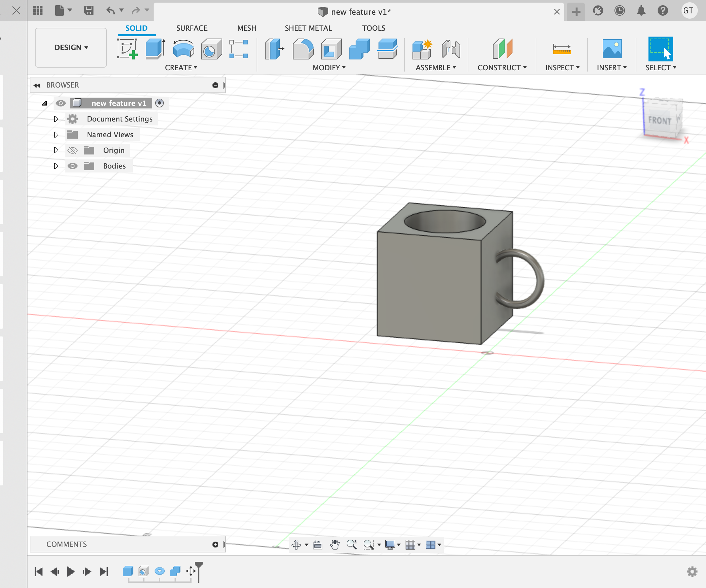The image size is (706, 588).
Task: Open the Job Status clock icon
Action: (x=620, y=11)
